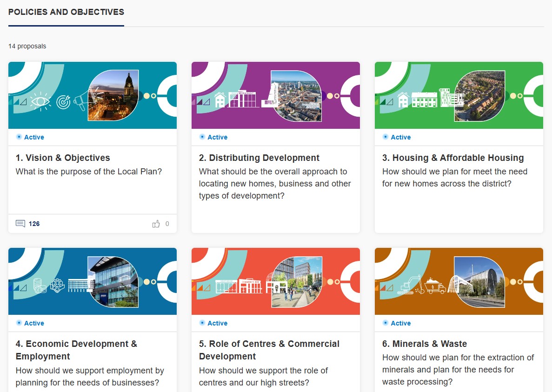Open 3. Housing & Affordable Housing proposal

(453, 158)
